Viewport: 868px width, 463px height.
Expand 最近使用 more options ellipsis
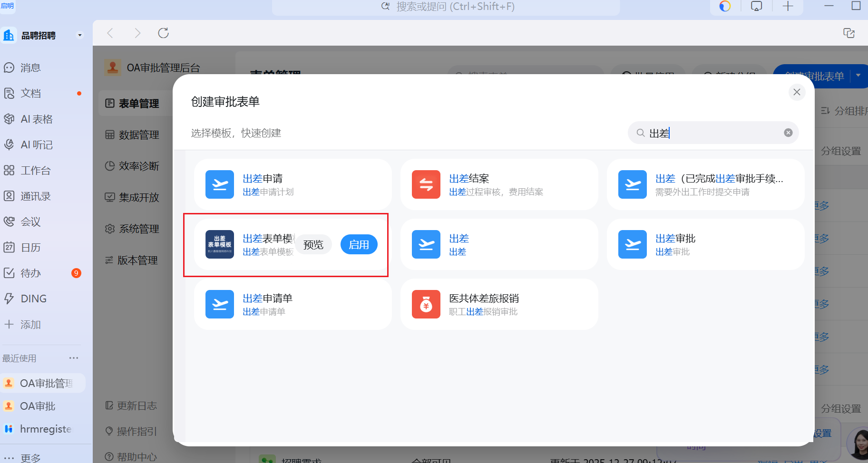pyautogui.click(x=74, y=358)
